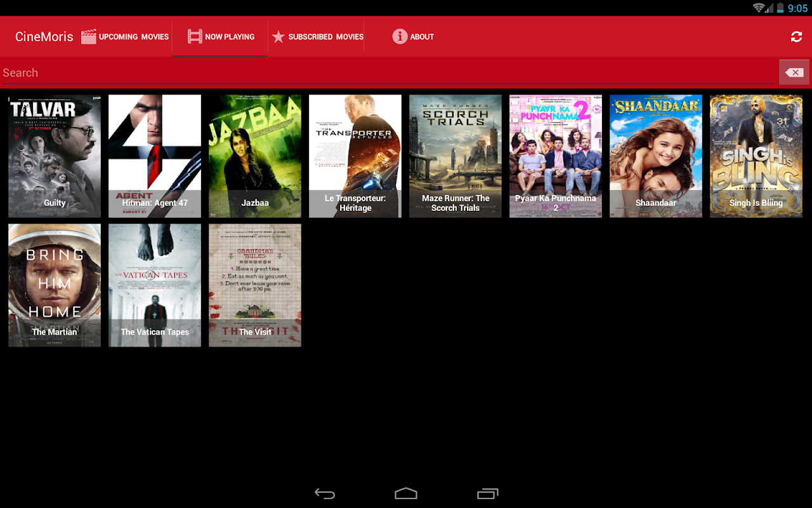Open the Pyaar Ka Punchnama 2 poster

556,156
